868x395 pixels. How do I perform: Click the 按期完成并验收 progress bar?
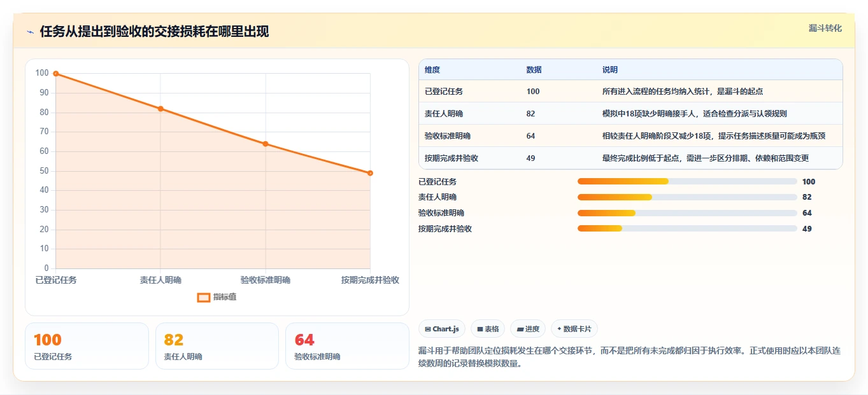687,228
